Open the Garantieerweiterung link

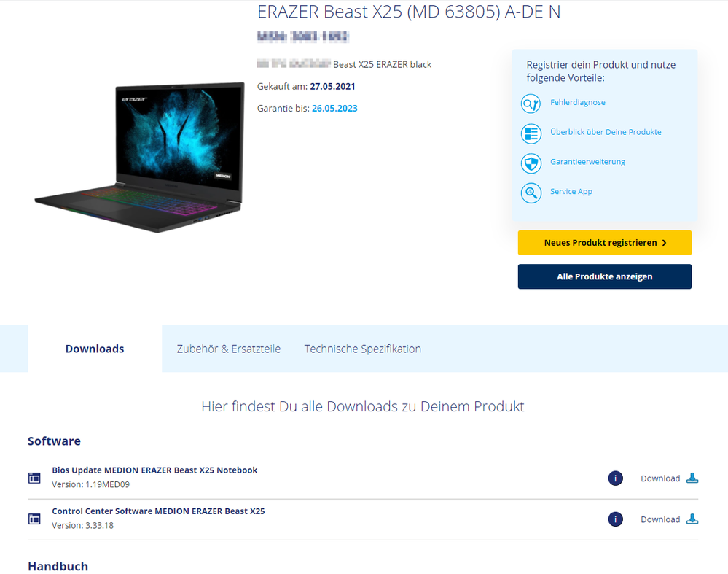pyautogui.click(x=587, y=162)
